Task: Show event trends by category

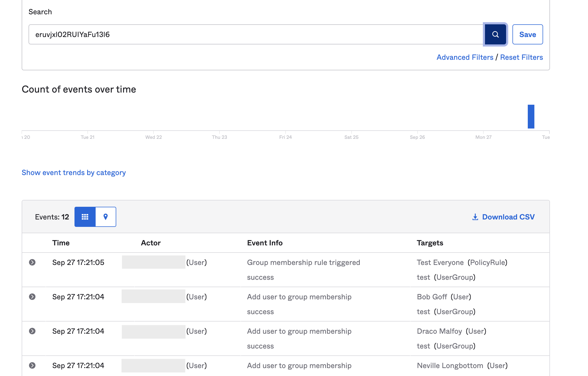Action: pyautogui.click(x=74, y=173)
